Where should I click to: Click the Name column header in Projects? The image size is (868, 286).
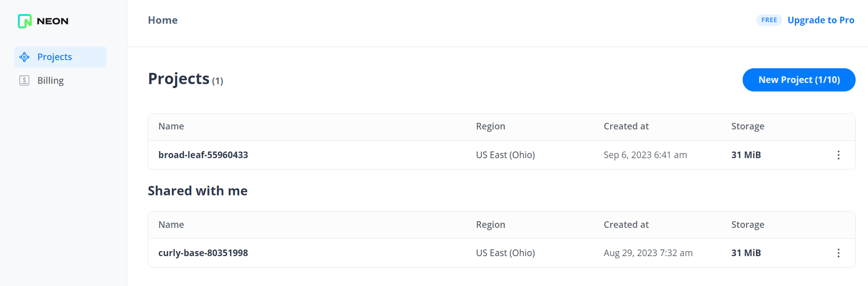tap(171, 126)
